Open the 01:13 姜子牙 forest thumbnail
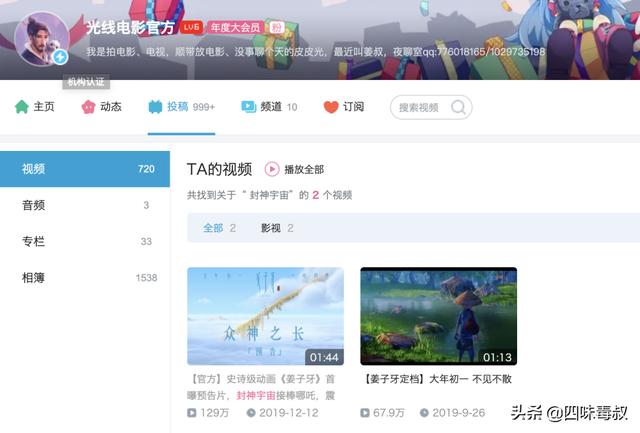The height and width of the screenshot is (433, 640). 438,316
